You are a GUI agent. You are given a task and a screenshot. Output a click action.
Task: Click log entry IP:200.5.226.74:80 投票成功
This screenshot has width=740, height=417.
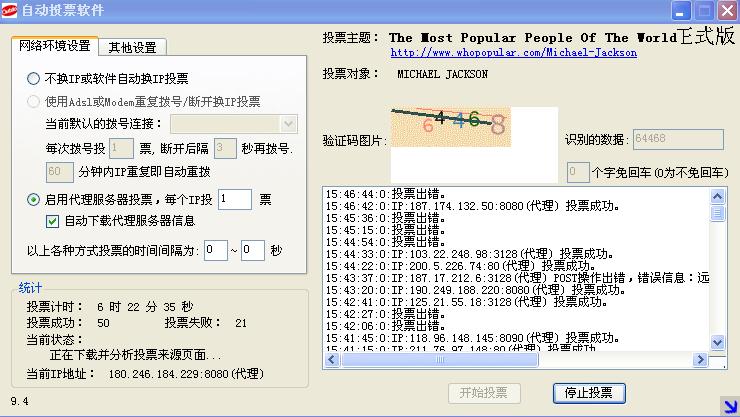tap(460, 266)
